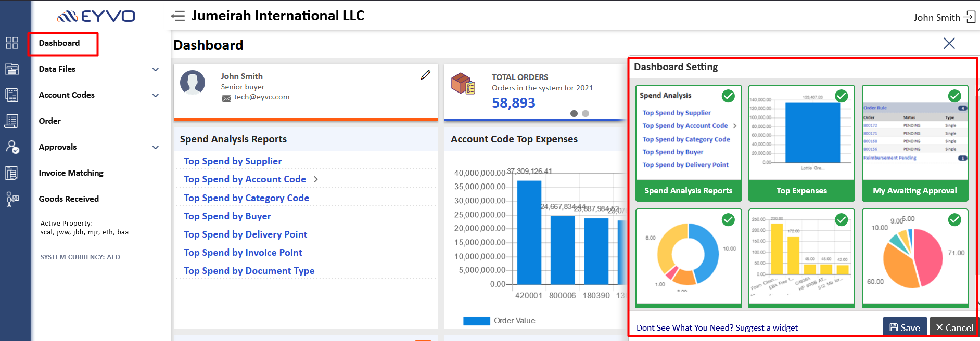The image size is (980, 341).
Task: Click the Goods Received icon in the icon strip
Action: point(12,199)
